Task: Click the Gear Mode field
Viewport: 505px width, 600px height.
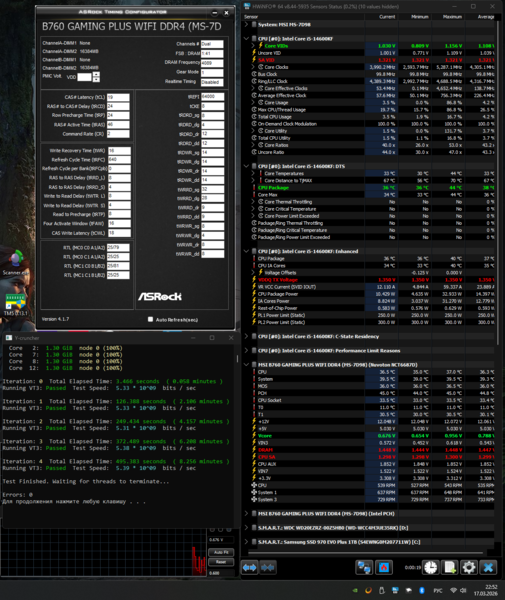Action: pos(212,72)
